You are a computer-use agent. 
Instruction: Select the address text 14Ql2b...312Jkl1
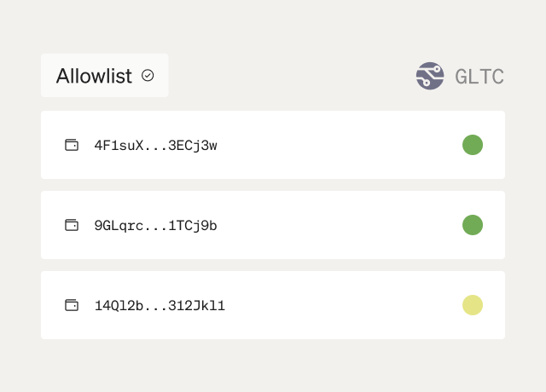[x=160, y=305]
